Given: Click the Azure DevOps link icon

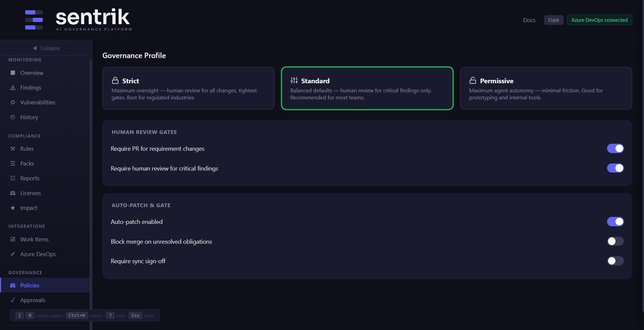Looking at the screenshot, I should tap(13, 254).
